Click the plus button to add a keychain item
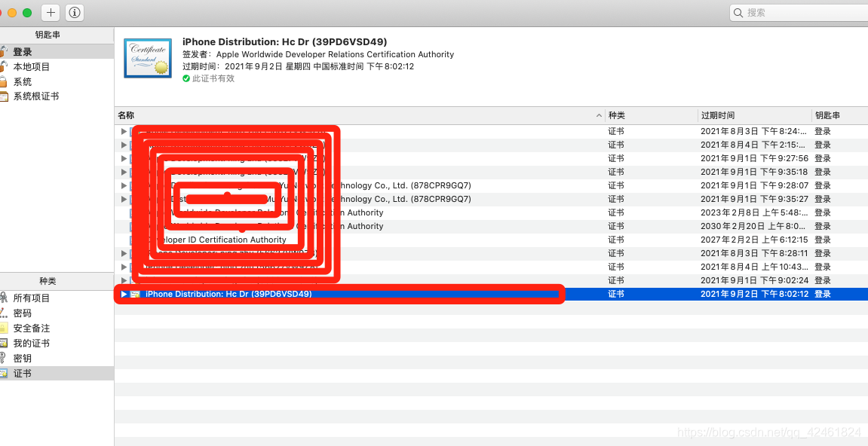Screen dimensions: 868x446 point(51,12)
